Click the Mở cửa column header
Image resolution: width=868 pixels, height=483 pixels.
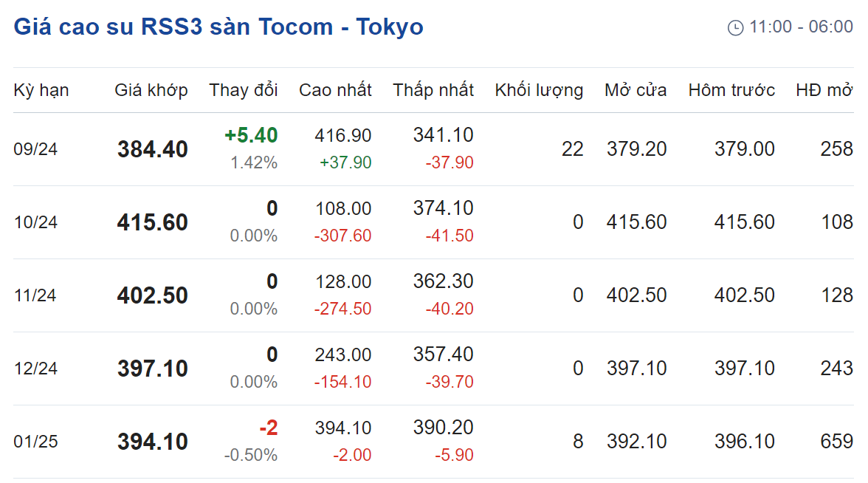coord(635,90)
